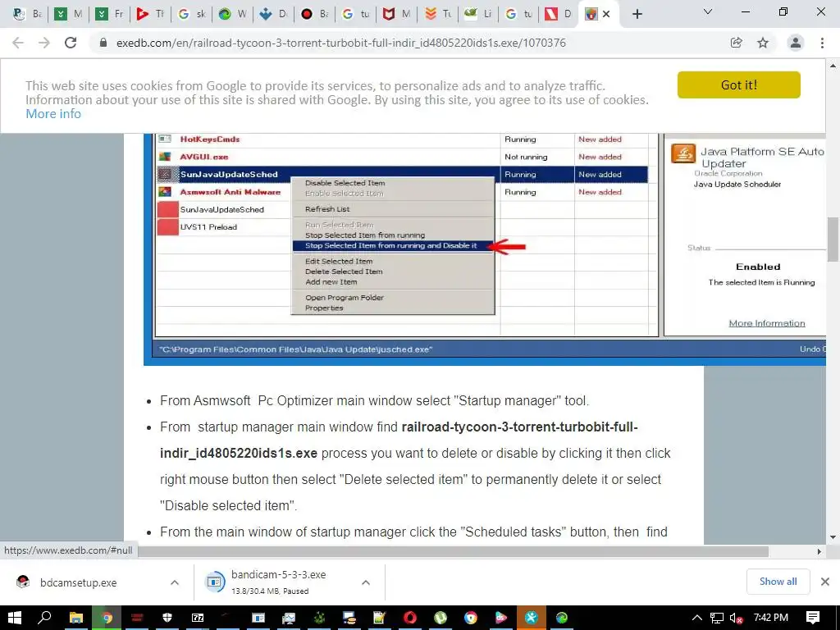Open Opera browser from the taskbar
Viewport: 840px width, 630px height.
click(x=410, y=618)
